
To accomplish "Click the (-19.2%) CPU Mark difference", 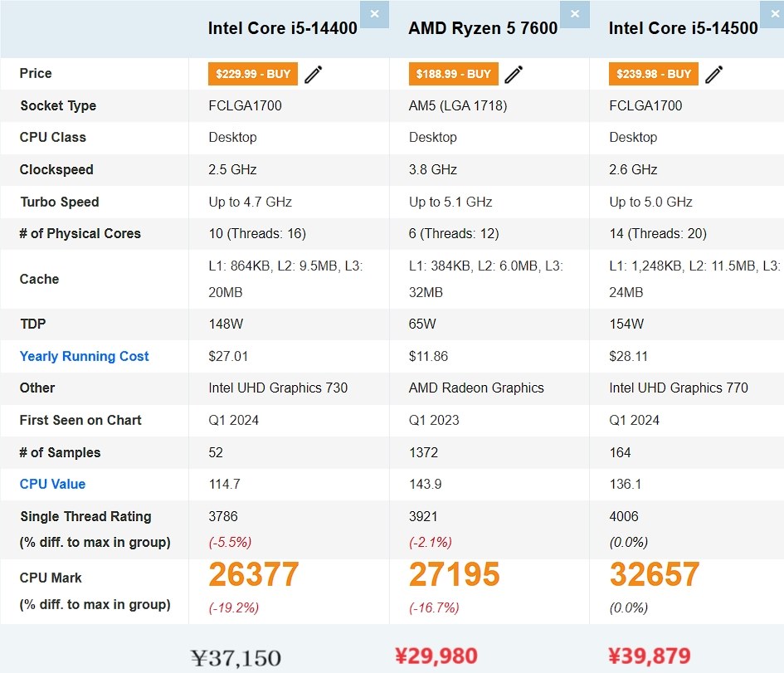I will (x=234, y=608).
